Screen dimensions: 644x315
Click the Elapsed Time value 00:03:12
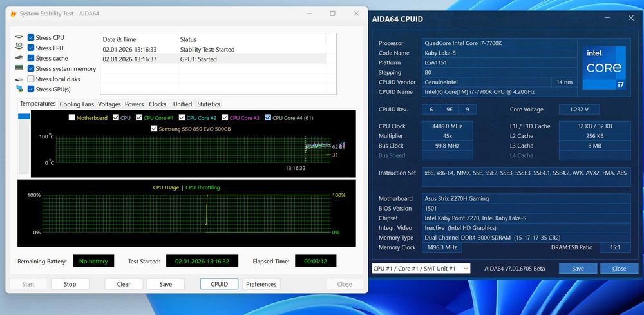click(316, 261)
